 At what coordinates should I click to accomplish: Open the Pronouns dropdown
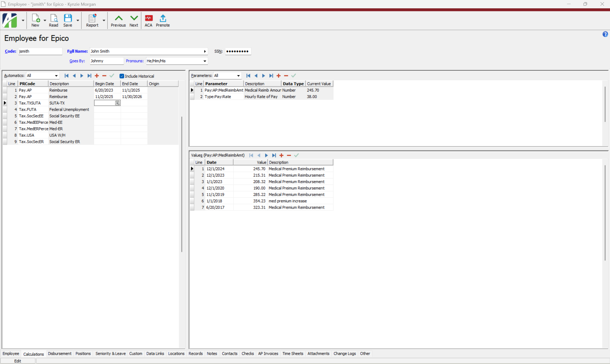205,61
